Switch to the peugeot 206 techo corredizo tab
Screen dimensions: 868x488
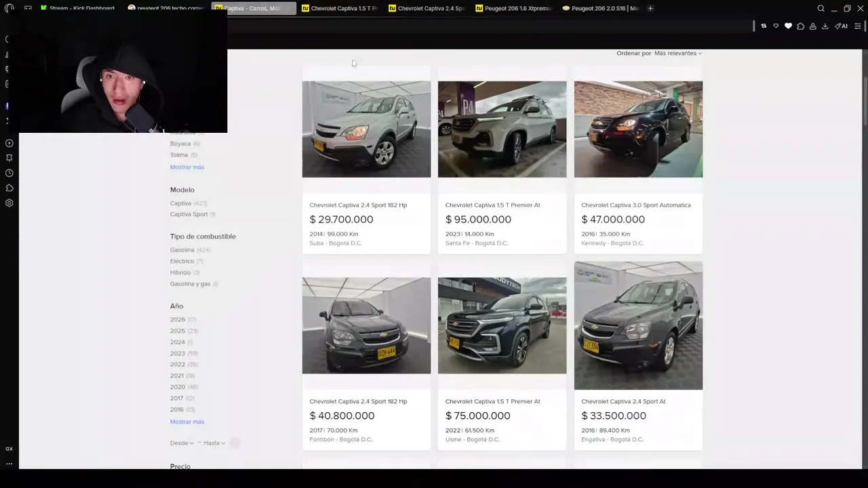pyautogui.click(x=167, y=8)
